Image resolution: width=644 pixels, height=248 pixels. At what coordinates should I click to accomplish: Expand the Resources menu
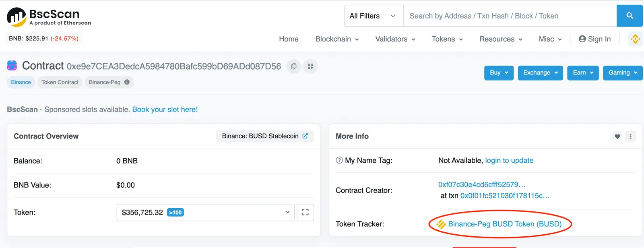tap(501, 39)
